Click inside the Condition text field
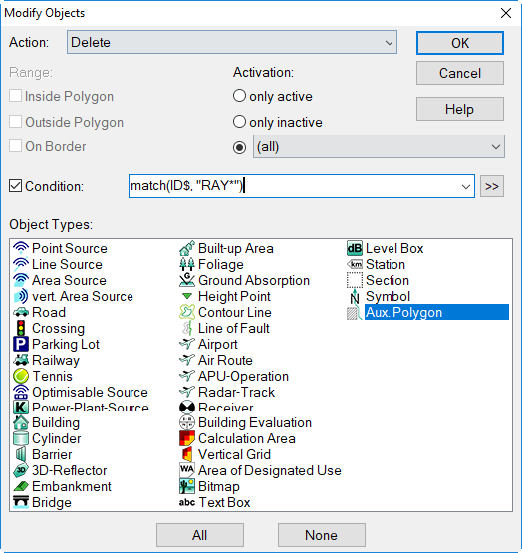Screen dimensions: 522x553 coord(293,186)
